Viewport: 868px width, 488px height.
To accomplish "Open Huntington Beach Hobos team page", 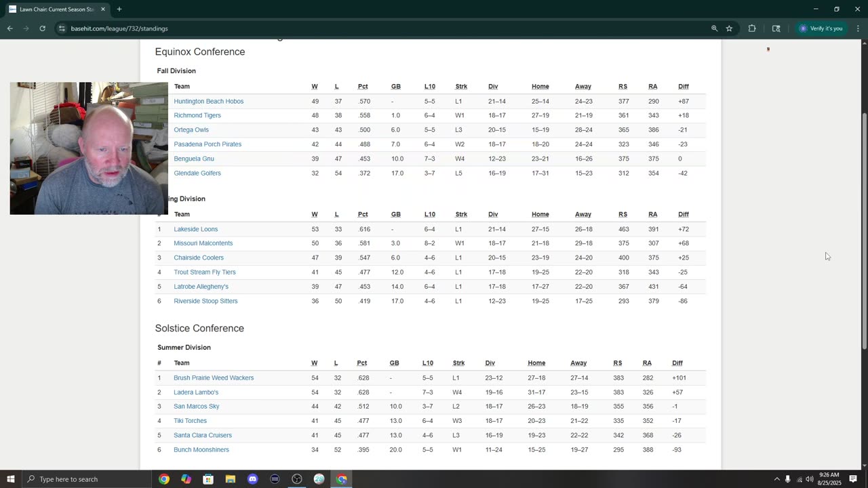I will [208, 102].
